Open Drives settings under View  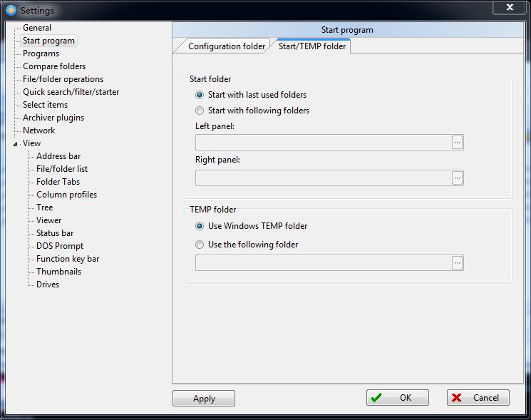click(x=48, y=285)
